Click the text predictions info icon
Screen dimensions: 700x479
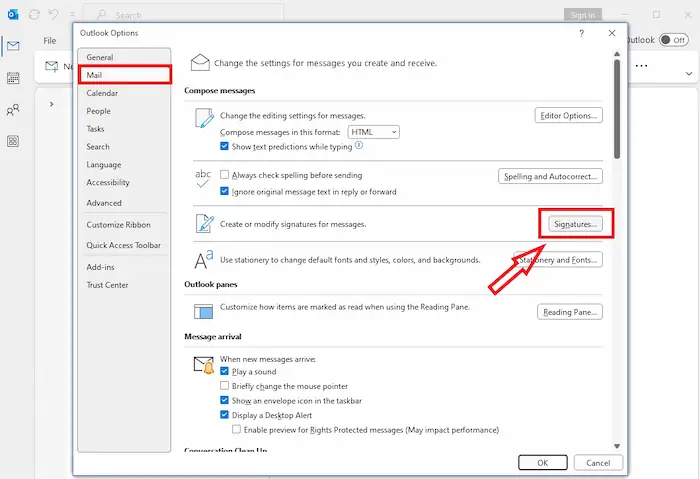[x=359, y=145]
